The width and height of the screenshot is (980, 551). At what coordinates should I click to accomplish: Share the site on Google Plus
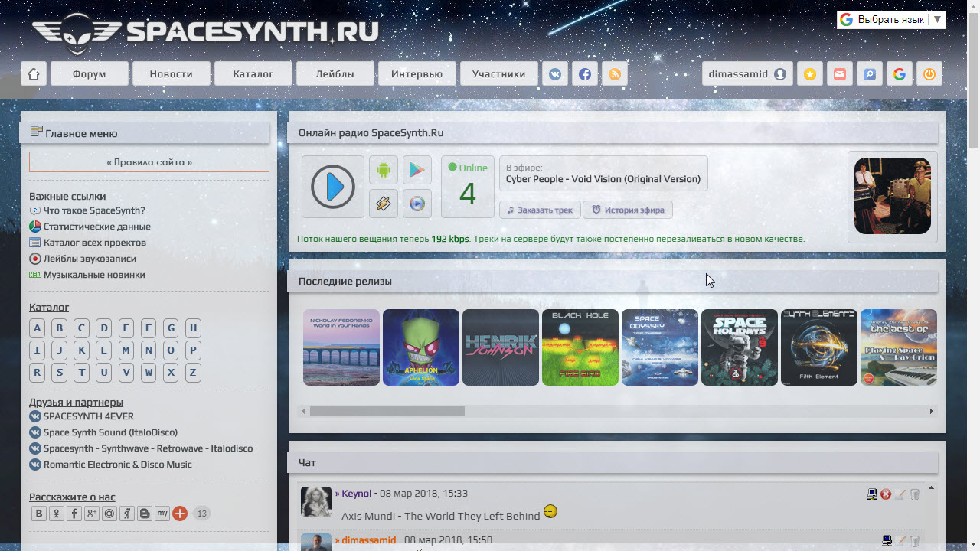92,514
